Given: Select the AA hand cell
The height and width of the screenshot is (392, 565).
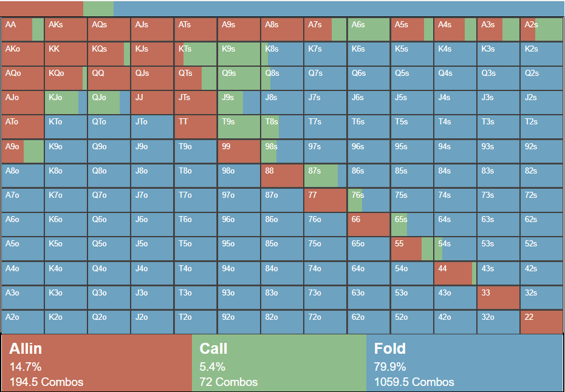Looking at the screenshot, I should 22,30.
